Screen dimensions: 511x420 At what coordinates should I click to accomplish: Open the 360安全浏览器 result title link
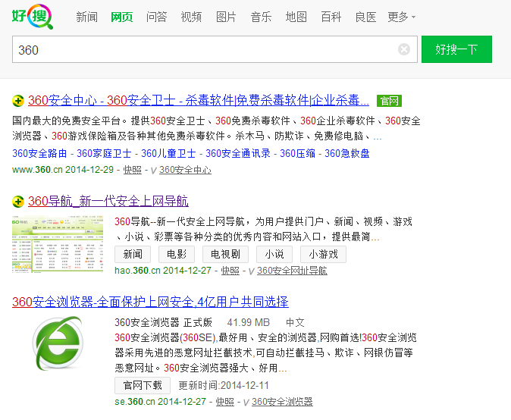pyautogui.click(x=150, y=302)
